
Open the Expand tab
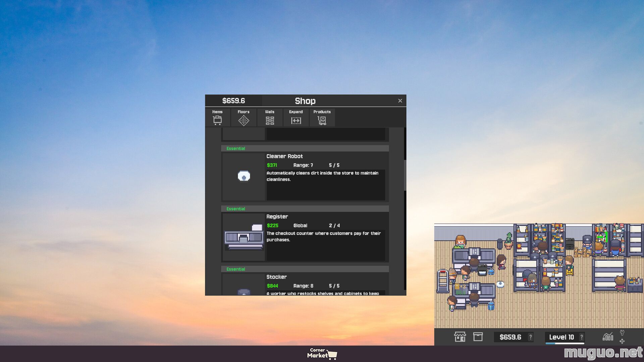(296, 117)
